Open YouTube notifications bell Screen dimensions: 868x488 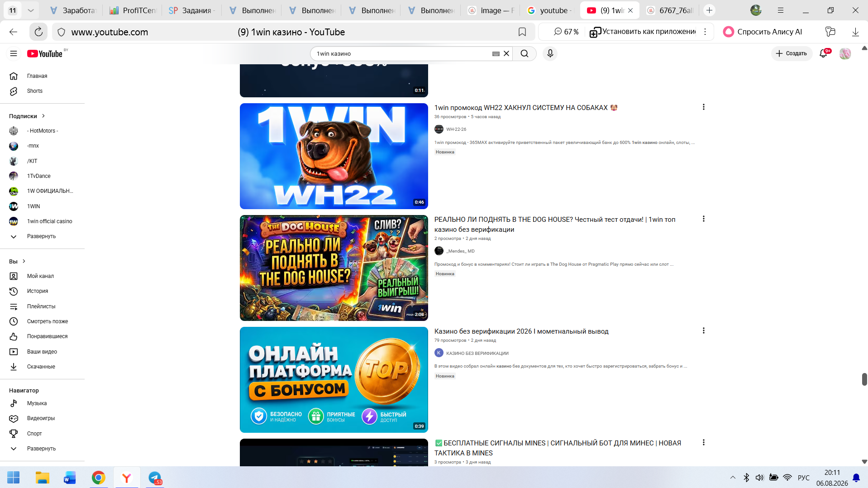(x=824, y=53)
